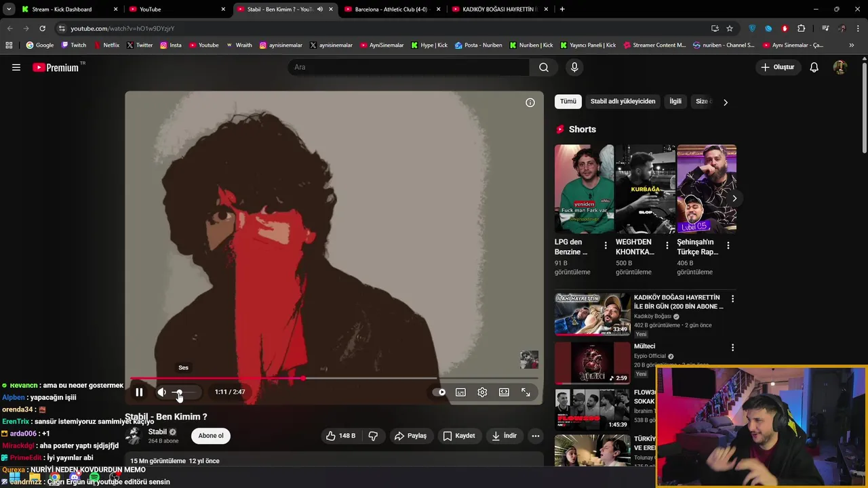Open player settings gear
This screenshot has width=868, height=488.
482,392
